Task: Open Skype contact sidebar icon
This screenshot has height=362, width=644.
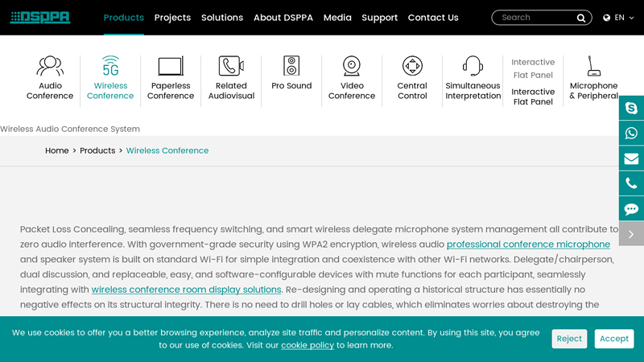Action: click(x=631, y=108)
